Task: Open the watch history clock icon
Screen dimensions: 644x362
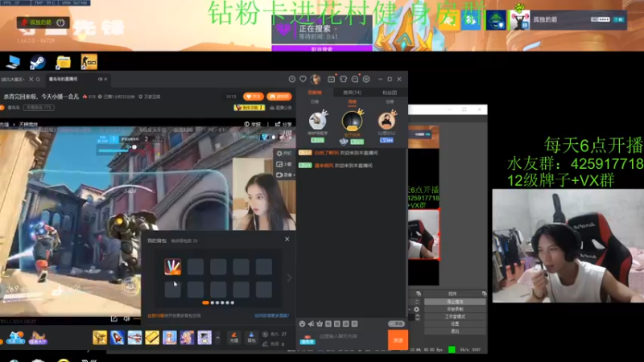Action: click(292, 79)
